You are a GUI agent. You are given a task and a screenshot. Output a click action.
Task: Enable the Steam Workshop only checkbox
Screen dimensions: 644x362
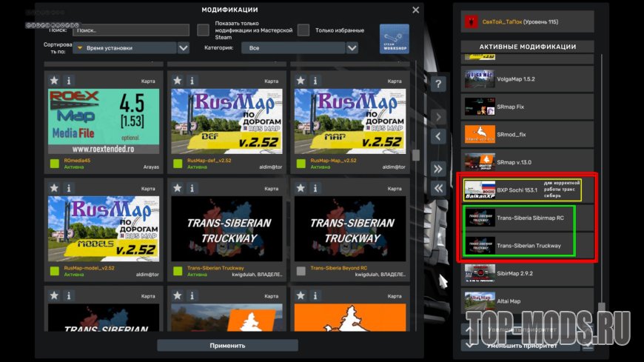coord(203,30)
